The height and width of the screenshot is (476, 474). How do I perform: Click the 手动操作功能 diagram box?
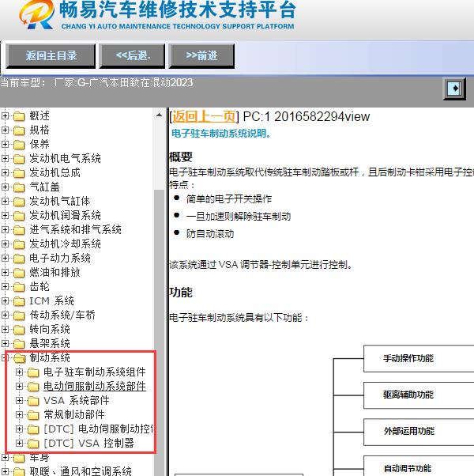(x=419, y=358)
